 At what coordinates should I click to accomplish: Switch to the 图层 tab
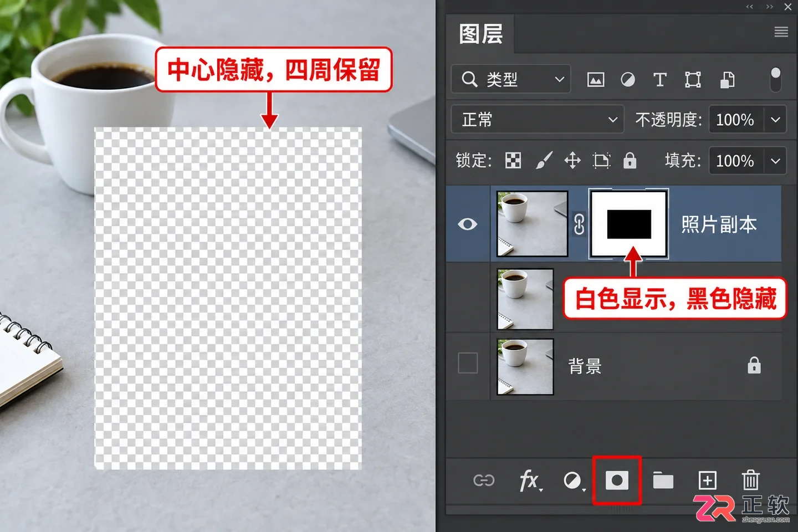(x=481, y=34)
